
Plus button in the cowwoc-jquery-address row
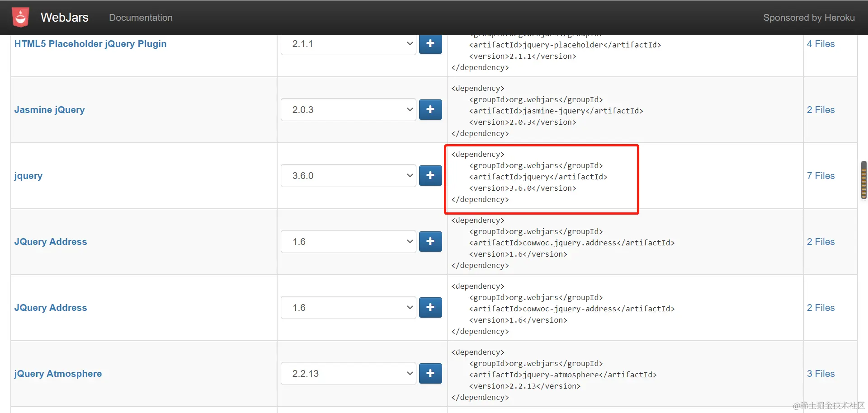430,307
